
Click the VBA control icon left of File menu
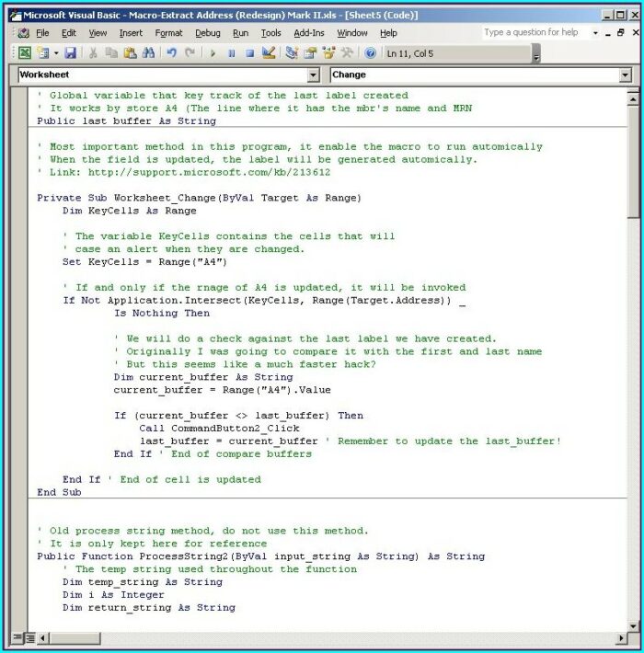[24, 33]
